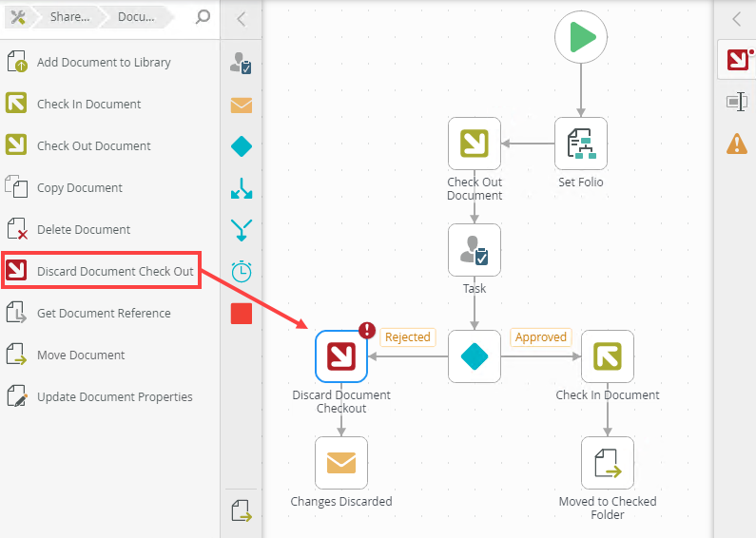Pick the Move Document icon at favorites bar bottom
The image size is (756, 538).
tap(242, 511)
